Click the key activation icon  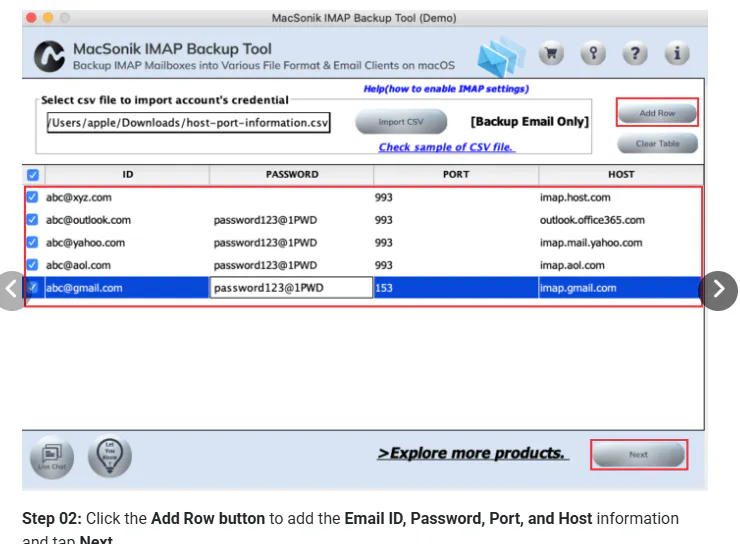593,53
